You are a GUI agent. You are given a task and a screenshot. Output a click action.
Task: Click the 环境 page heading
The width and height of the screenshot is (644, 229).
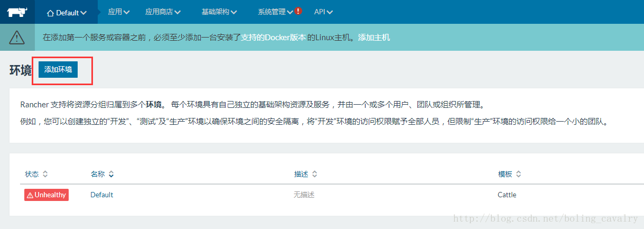[21, 70]
